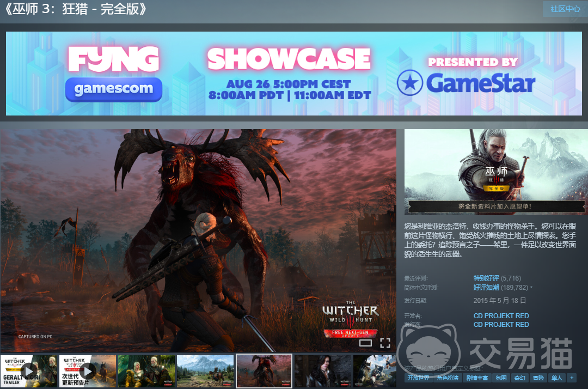Play the 次世代更新预告片 trailer thumbnail
588x389 pixels.
point(88,371)
